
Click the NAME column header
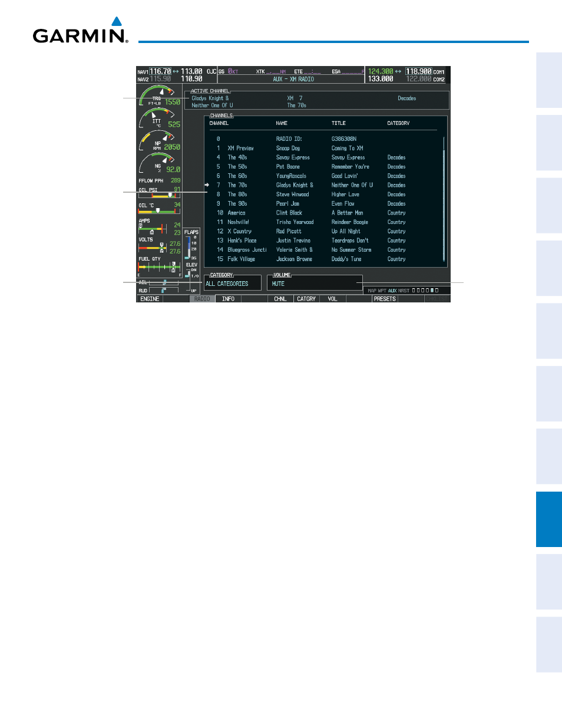point(282,123)
